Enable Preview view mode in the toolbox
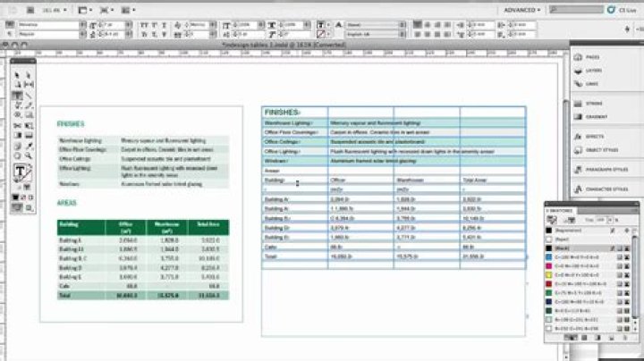The width and height of the screenshot is (644, 361). [x=29, y=208]
